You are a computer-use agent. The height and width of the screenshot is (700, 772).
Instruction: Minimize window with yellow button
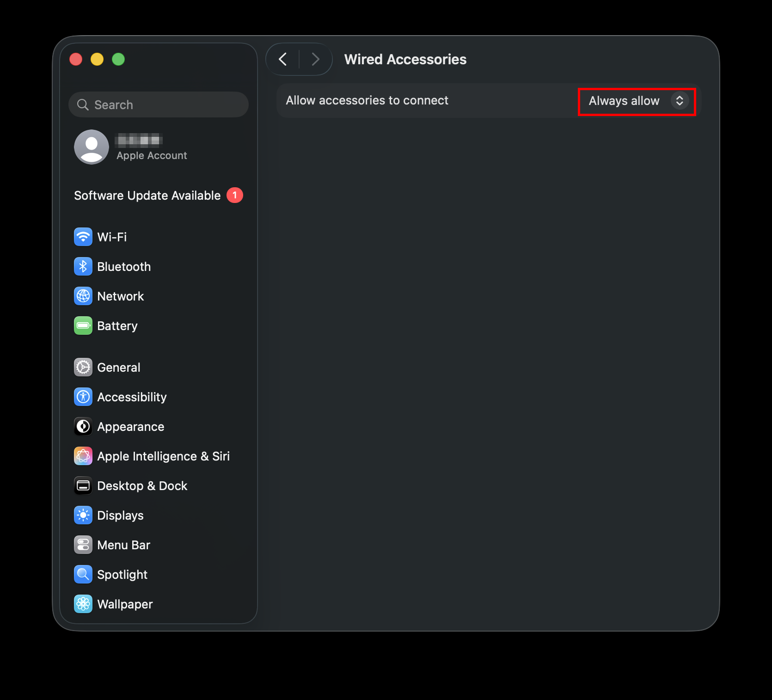97,59
